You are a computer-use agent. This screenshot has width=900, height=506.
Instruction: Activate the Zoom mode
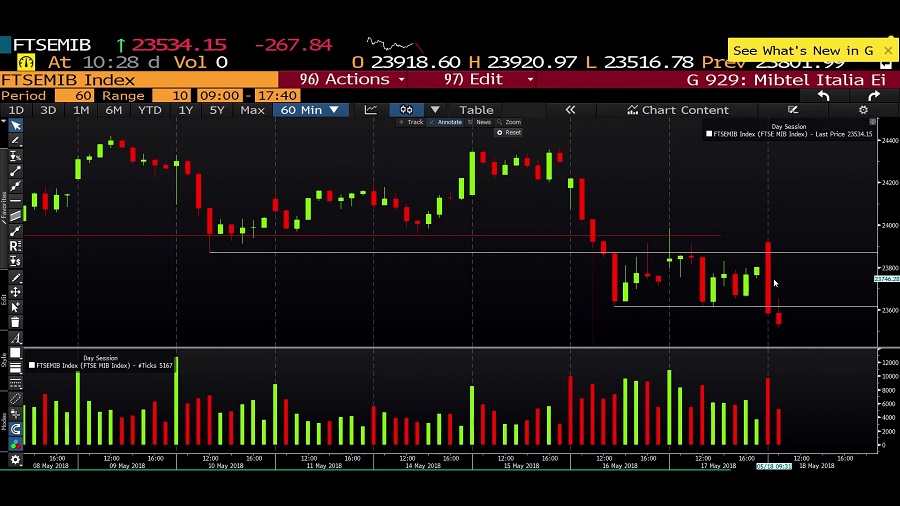point(509,122)
